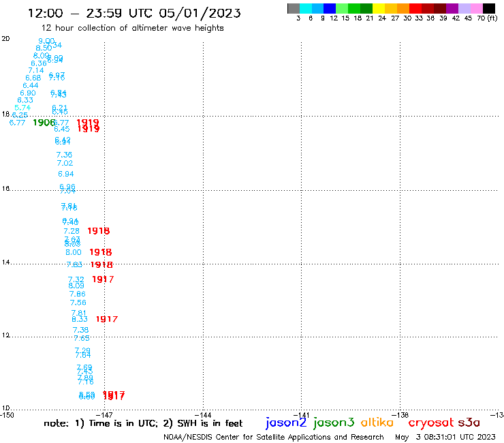Pick the yellow swatch in the color scale
This screenshot has width=504, height=443.
point(379,8)
